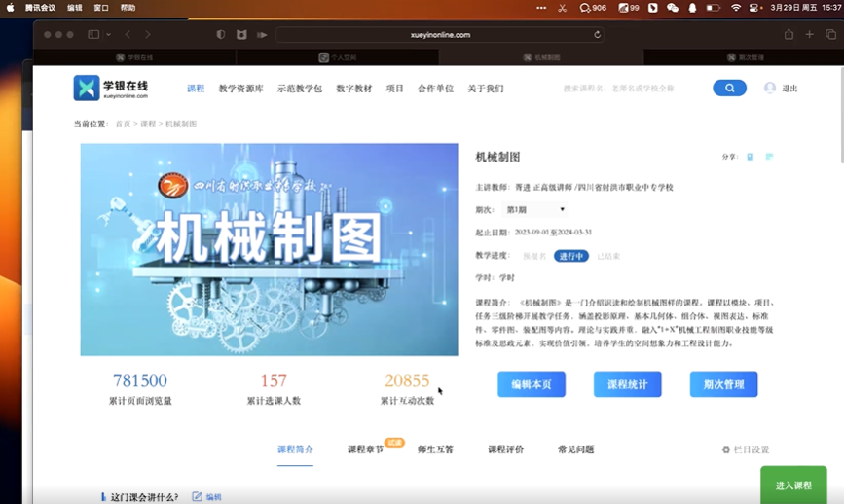Click the three-dots overflow icon in menu bar
Screen dimensions: 844x504
coord(541,8)
